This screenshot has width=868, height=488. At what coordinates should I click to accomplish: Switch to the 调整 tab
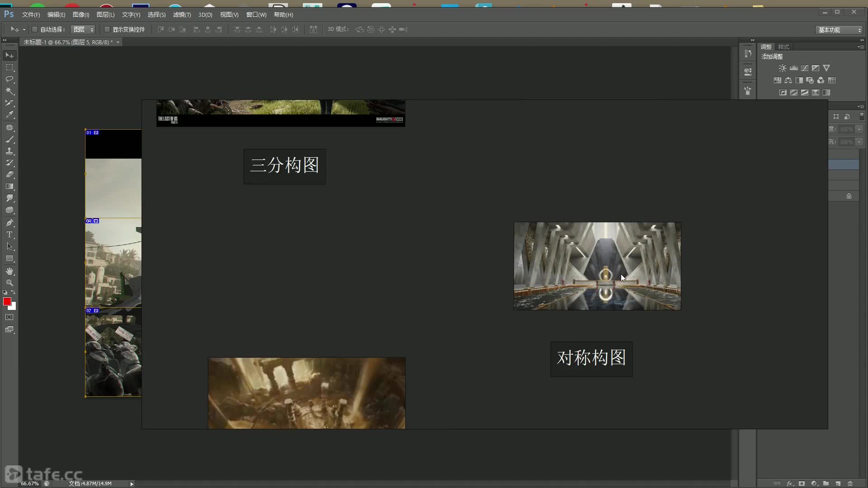(766, 47)
